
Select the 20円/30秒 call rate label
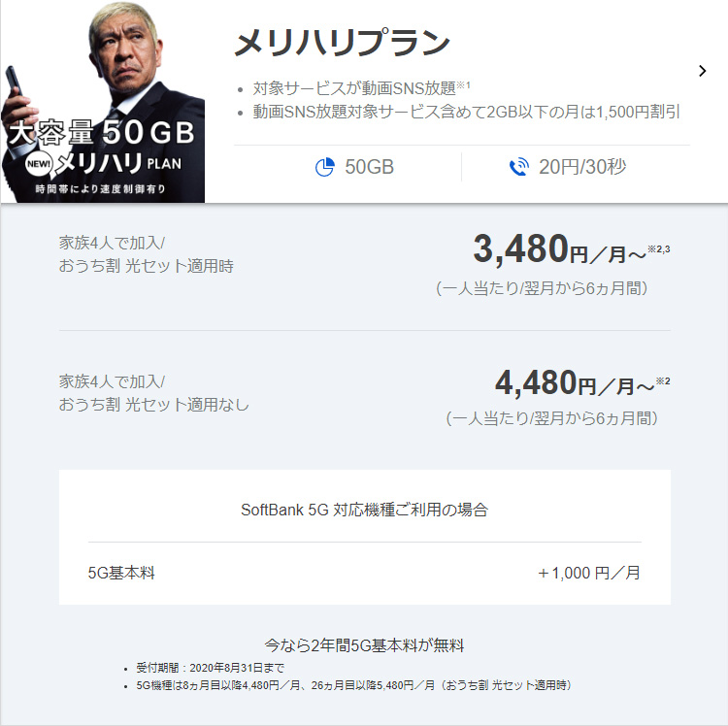[582, 167]
